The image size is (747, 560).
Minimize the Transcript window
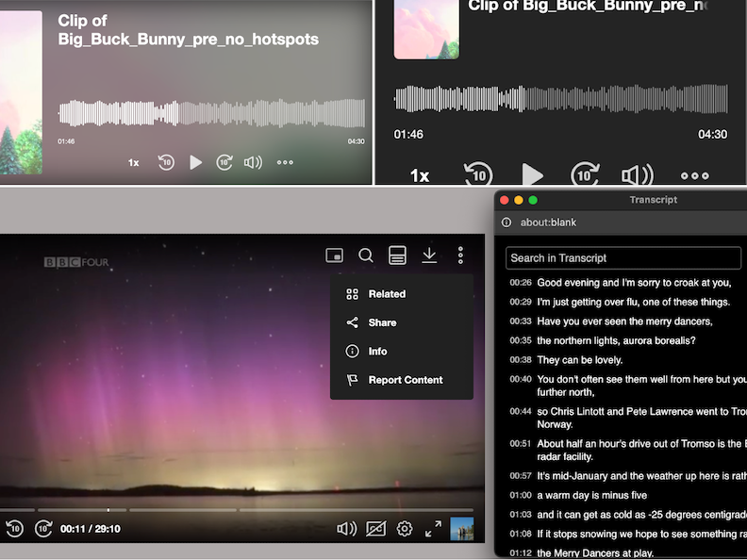(519, 200)
